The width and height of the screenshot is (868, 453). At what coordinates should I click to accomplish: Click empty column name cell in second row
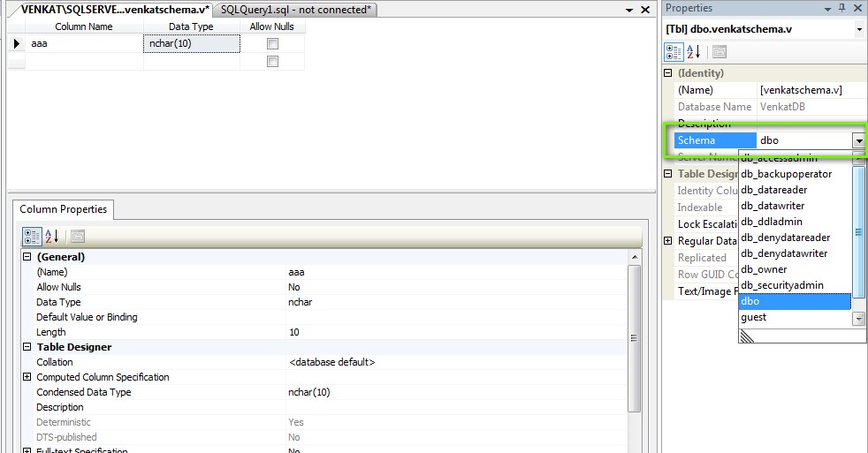coord(84,62)
